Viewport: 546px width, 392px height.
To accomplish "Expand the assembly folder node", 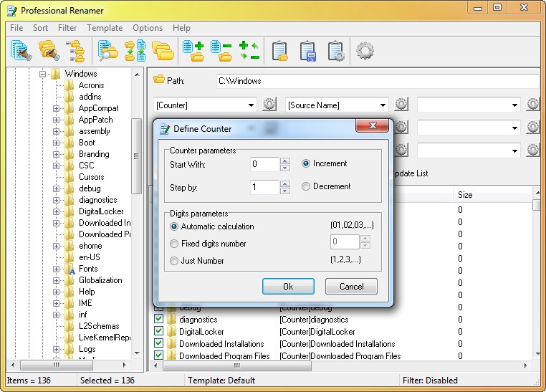I will tap(56, 131).
